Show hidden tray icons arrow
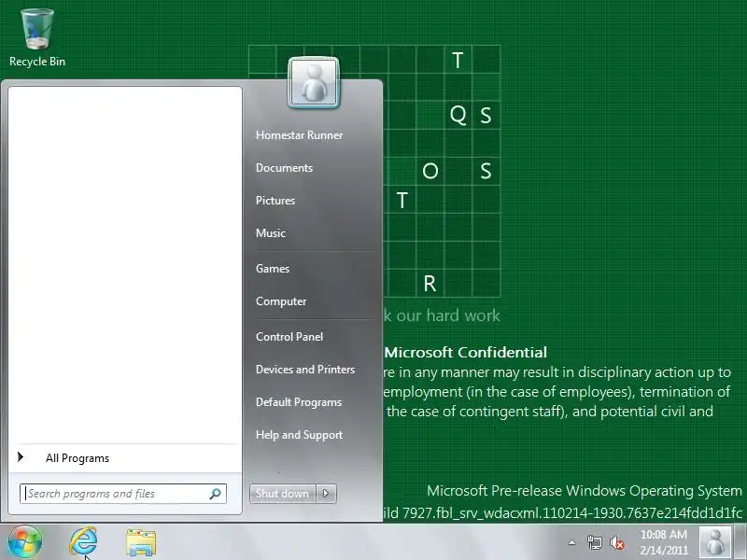 (x=571, y=542)
